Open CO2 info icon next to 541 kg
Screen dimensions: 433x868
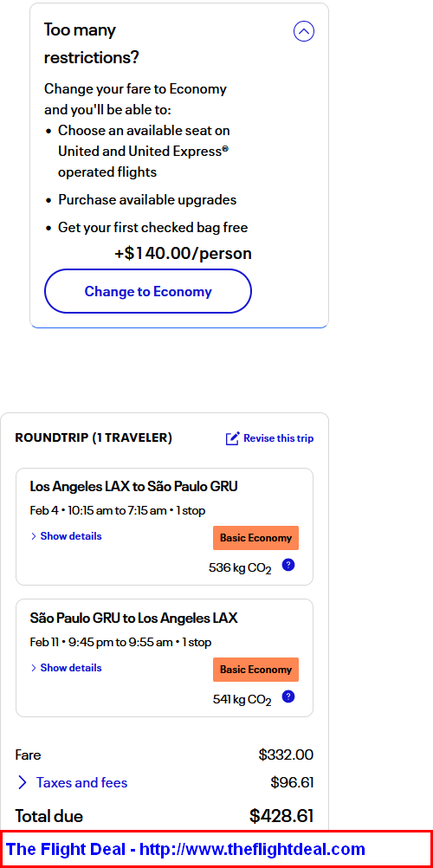click(288, 697)
